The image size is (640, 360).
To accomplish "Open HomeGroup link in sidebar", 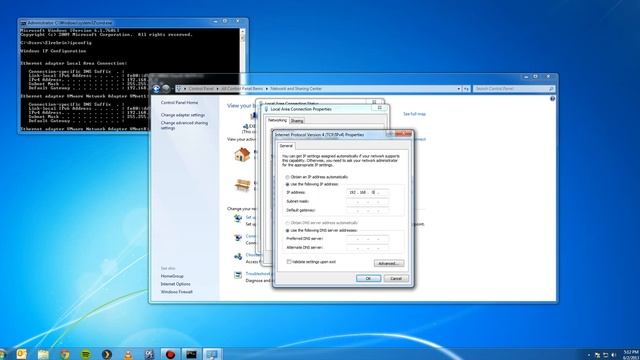I will [x=172, y=276].
